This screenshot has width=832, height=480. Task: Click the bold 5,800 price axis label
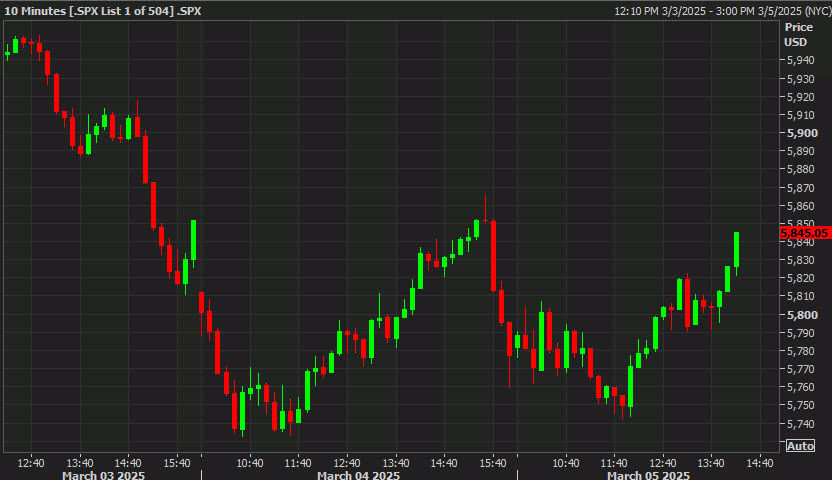pos(802,315)
